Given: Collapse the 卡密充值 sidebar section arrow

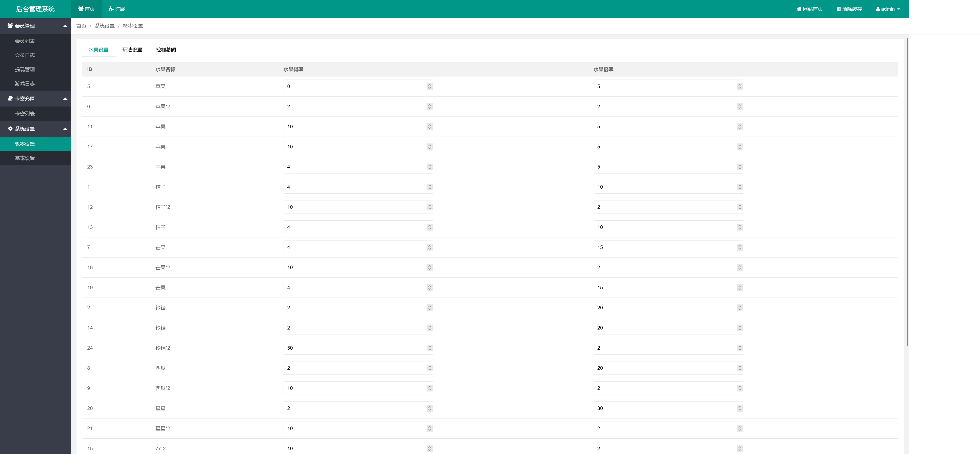Looking at the screenshot, I should 65,98.
